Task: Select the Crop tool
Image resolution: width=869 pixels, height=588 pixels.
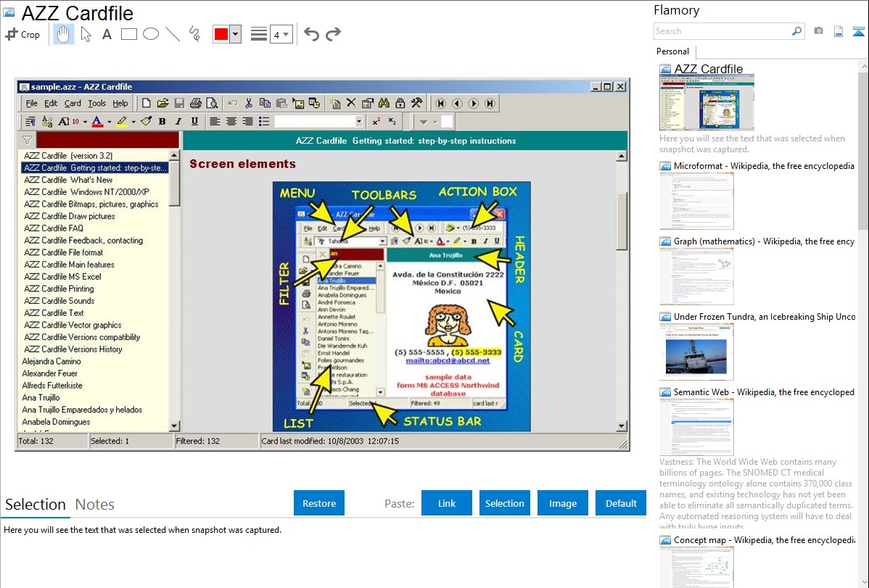Action: 22,34
